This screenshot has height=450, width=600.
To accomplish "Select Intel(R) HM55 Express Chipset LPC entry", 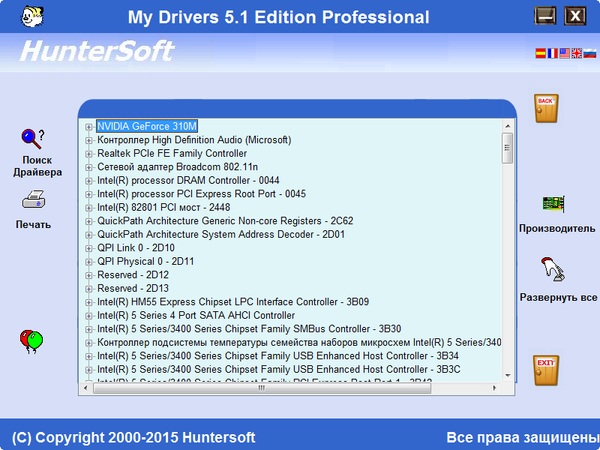I will (232, 301).
